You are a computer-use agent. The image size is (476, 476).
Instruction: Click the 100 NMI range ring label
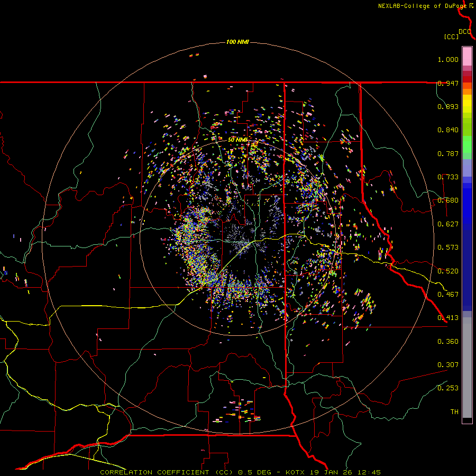237,42
